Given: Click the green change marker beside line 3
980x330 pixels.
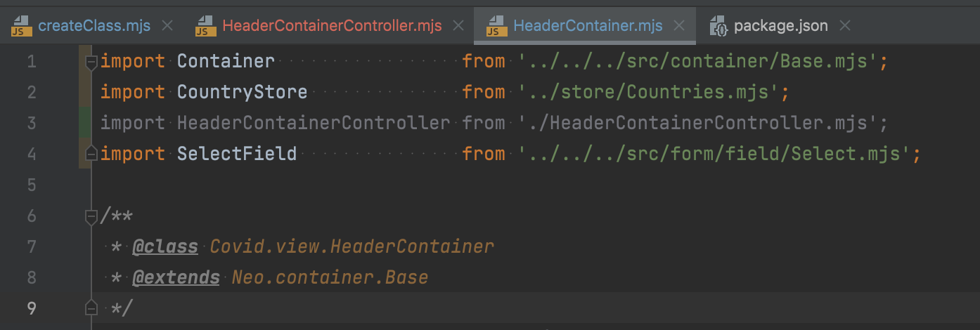Looking at the screenshot, I should point(85,123).
